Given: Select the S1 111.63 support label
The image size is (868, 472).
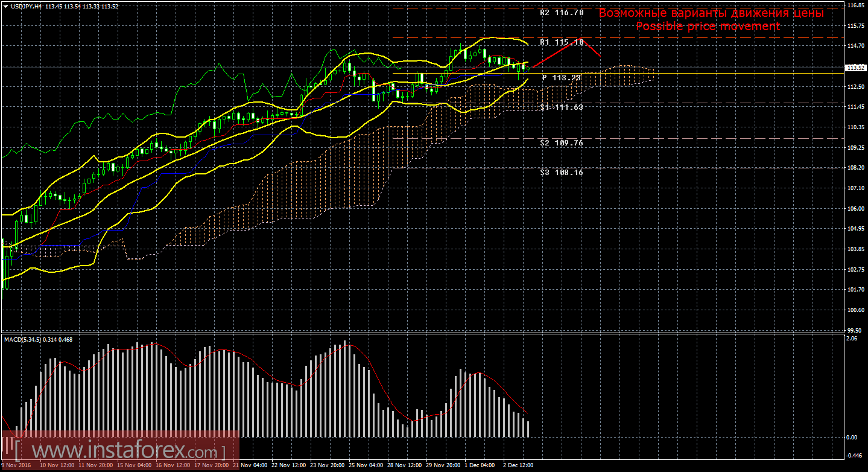Looking at the screenshot, I should pyautogui.click(x=562, y=107).
